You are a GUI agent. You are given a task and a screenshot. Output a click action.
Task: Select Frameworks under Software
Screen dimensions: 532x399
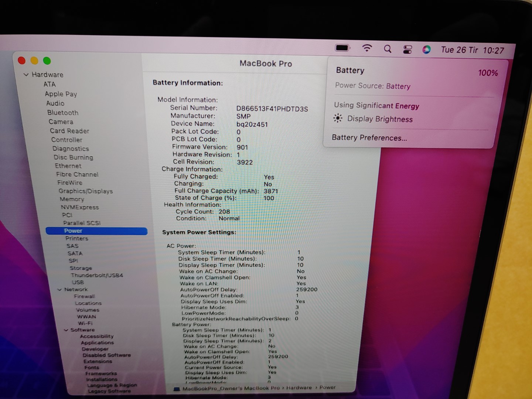click(x=101, y=374)
